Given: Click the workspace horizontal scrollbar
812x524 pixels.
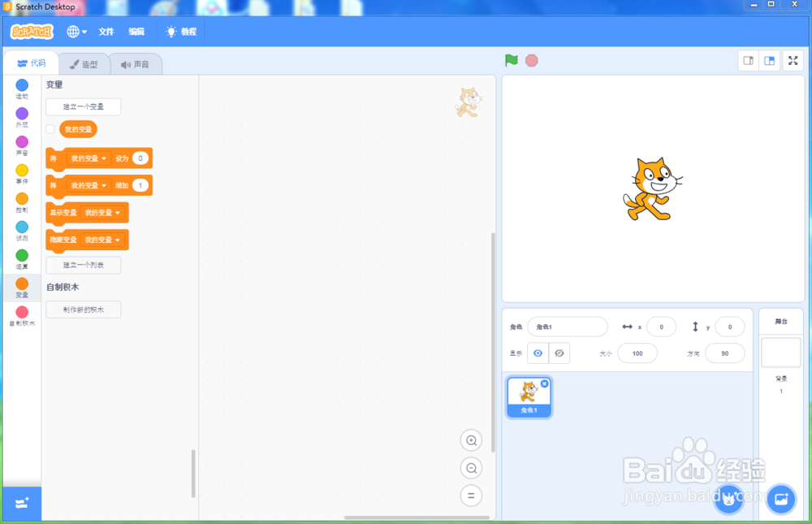Looking at the screenshot, I should pos(417,518).
